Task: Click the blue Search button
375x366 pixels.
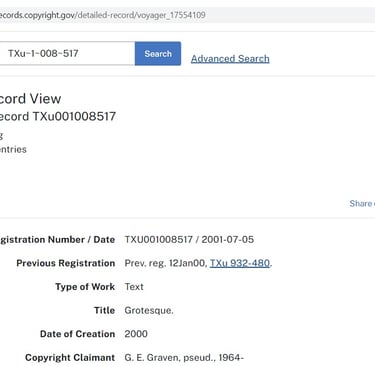Action: (x=158, y=54)
